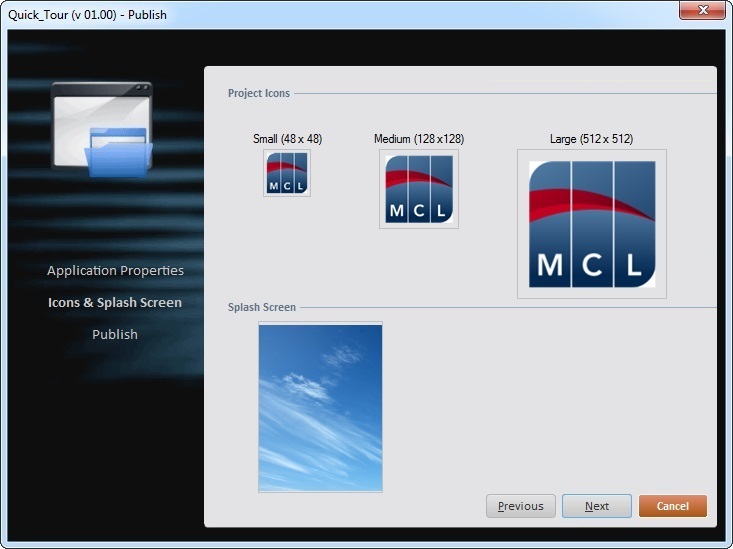
Task: Select the Icons & Splash Screen step
Action: (x=115, y=303)
